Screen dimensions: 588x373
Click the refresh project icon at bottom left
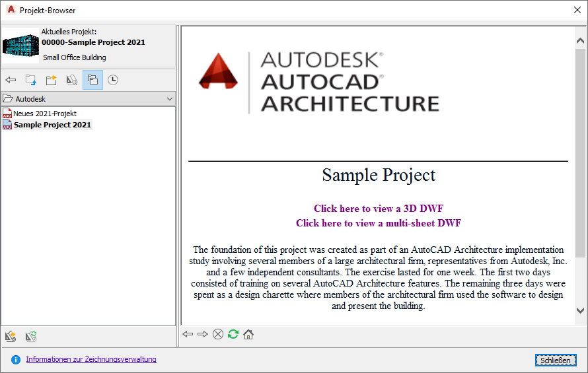pyautogui.click(x=31, y=336)
